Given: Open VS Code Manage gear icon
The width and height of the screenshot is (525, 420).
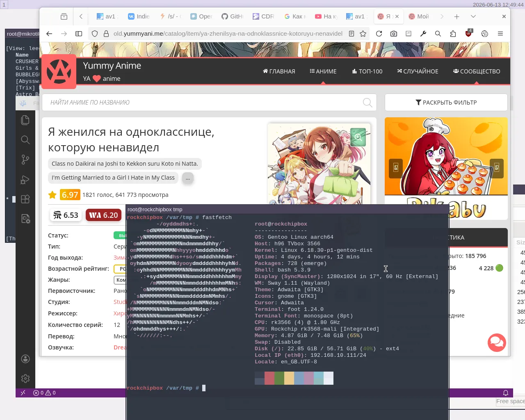Looking at the screenshot, I should 25,378.
